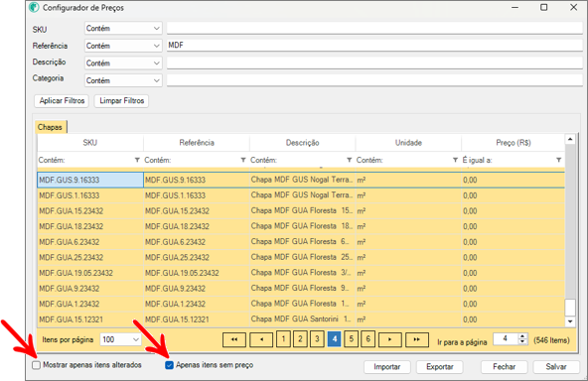This screenshot has width=588, height=381.
Task: Click the Configurador de Preços app icon
Action: coord(34,8)
